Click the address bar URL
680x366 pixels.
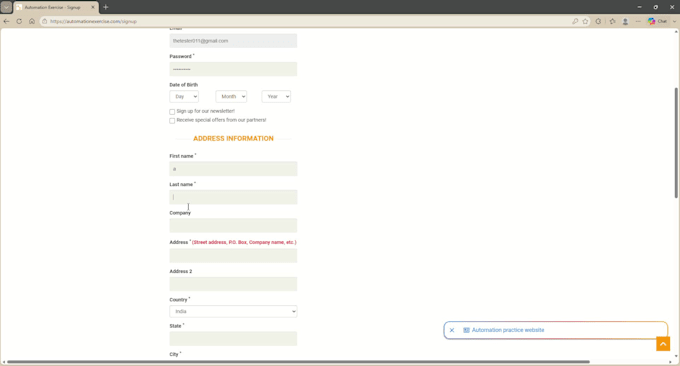[x=93, y=21]
